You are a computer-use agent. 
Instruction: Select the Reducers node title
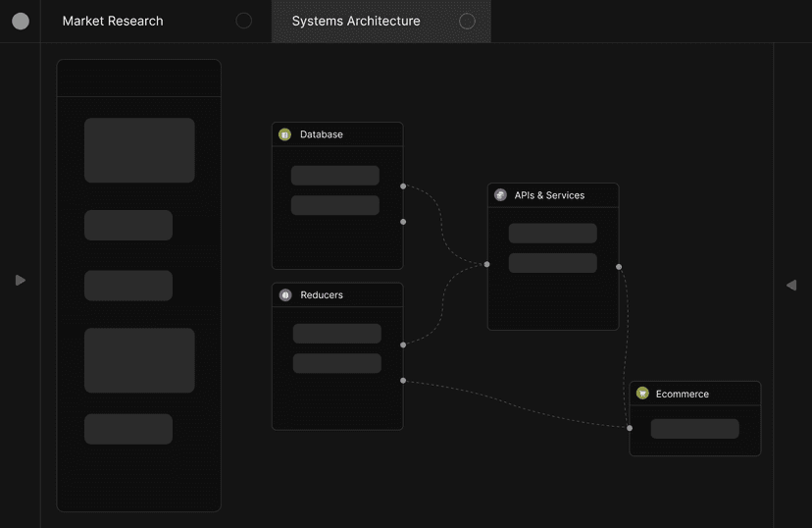pyautogui.click(x=322, y=294)
